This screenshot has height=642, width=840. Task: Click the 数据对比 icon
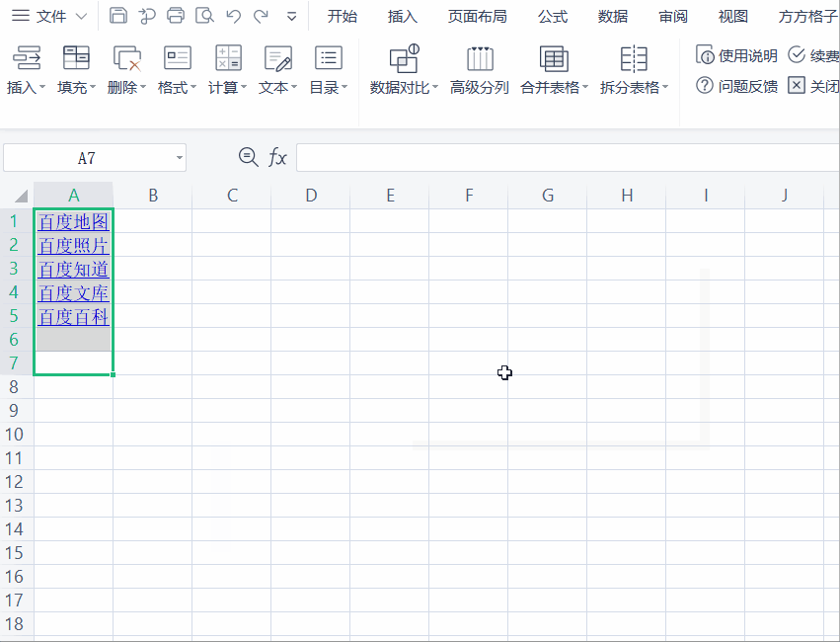(x=405, y=58)
